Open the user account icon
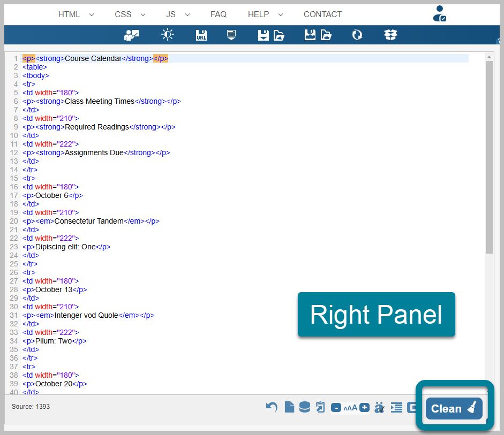 click(440, 14)
